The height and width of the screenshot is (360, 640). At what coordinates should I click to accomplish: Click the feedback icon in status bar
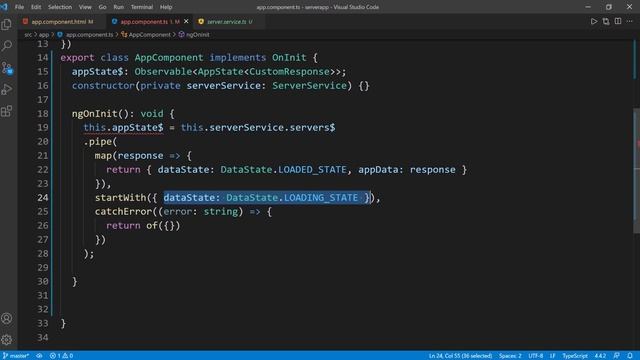(616, 356)
